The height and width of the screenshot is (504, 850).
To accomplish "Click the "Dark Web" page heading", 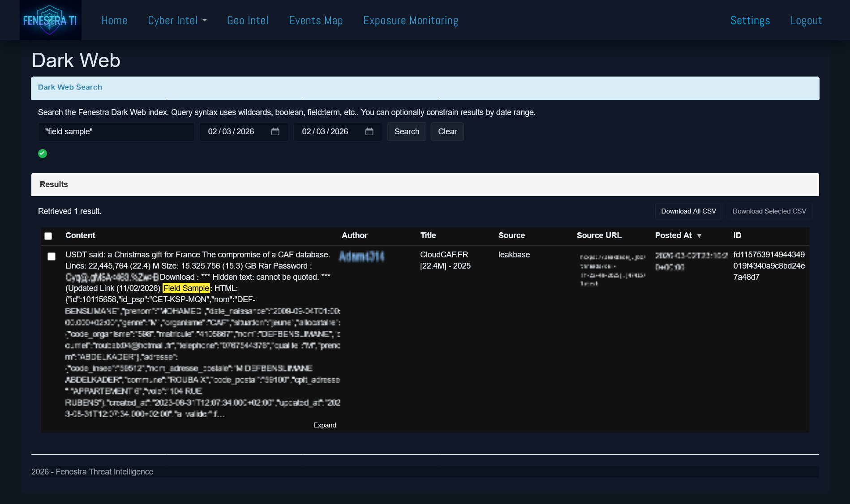I will click(x=76, y=60).
